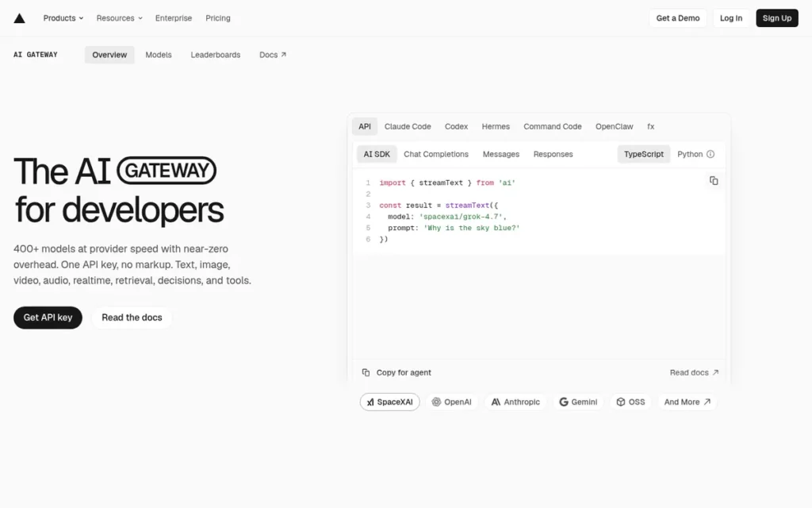Select the Gemini provider chip
This screenshot has height=508, width=812.
click(578, 402)
